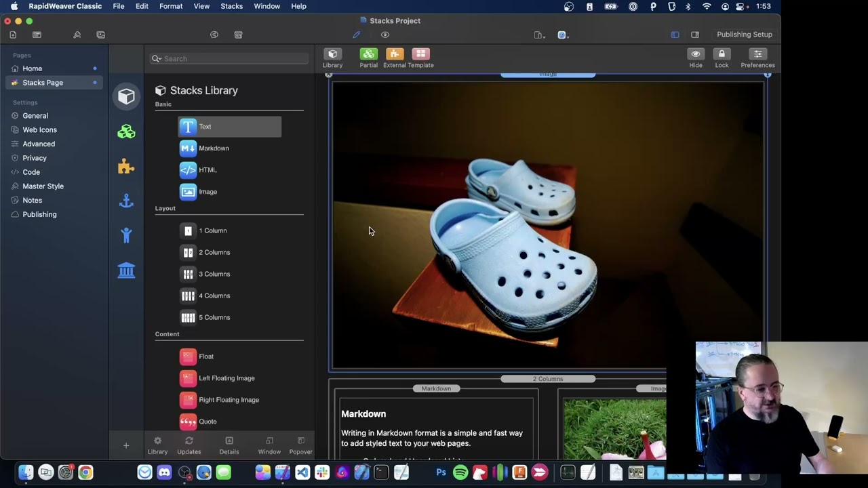
Task: Open the Stacks menu
Action: pyautogui.click(x=231, y=6)
